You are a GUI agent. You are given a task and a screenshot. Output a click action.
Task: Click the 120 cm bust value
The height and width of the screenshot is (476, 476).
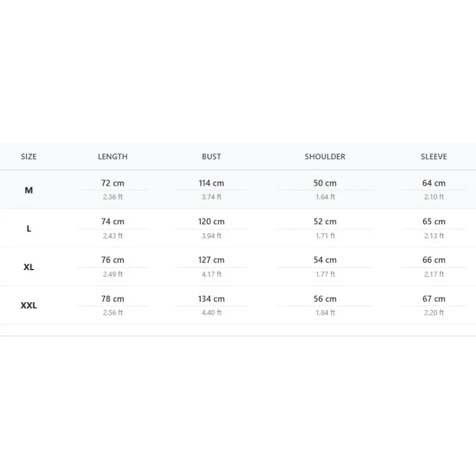(211, 221)
